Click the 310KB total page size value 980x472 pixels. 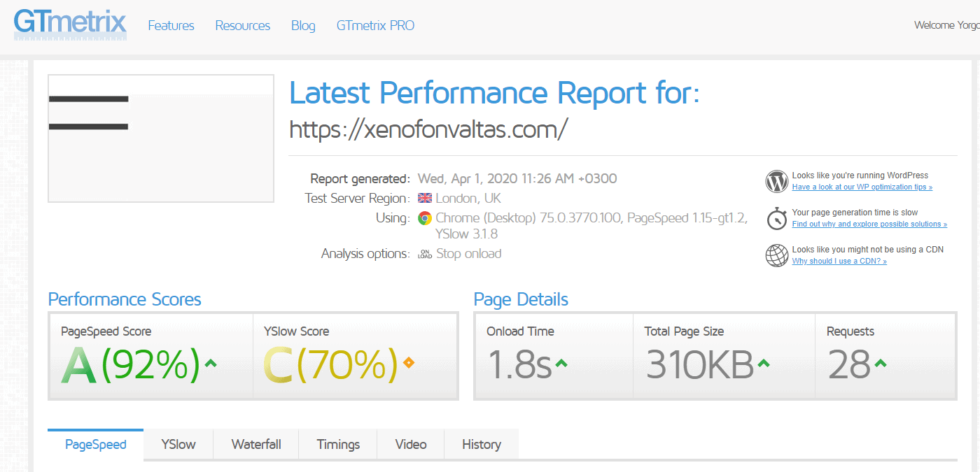click(x=699, y=364)
